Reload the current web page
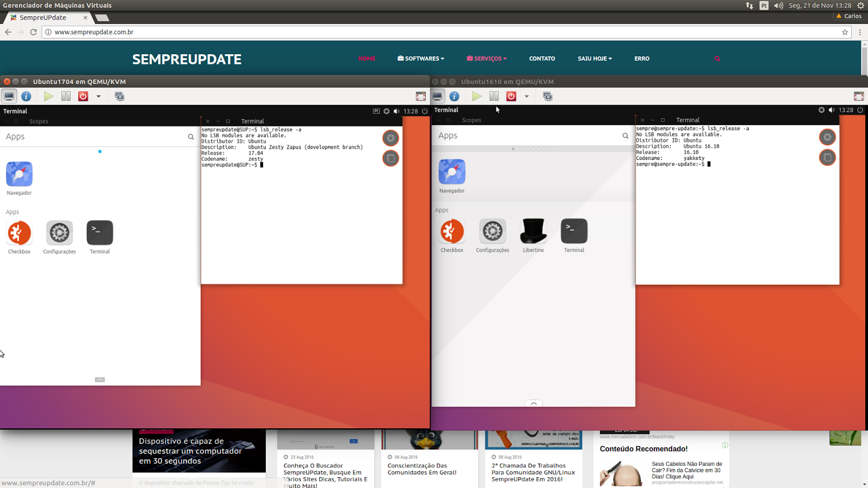 coord(33,32)
